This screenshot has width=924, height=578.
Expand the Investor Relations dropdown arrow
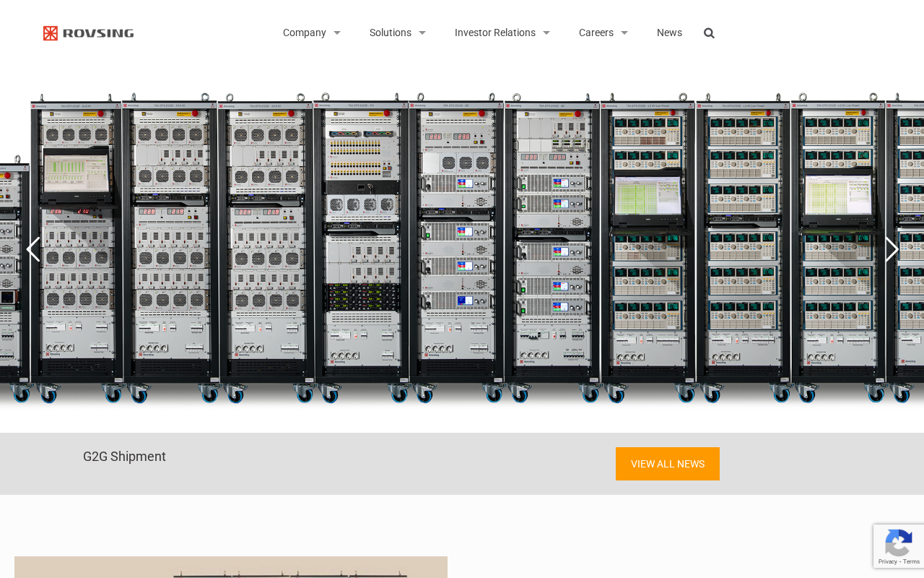point(546,33)
